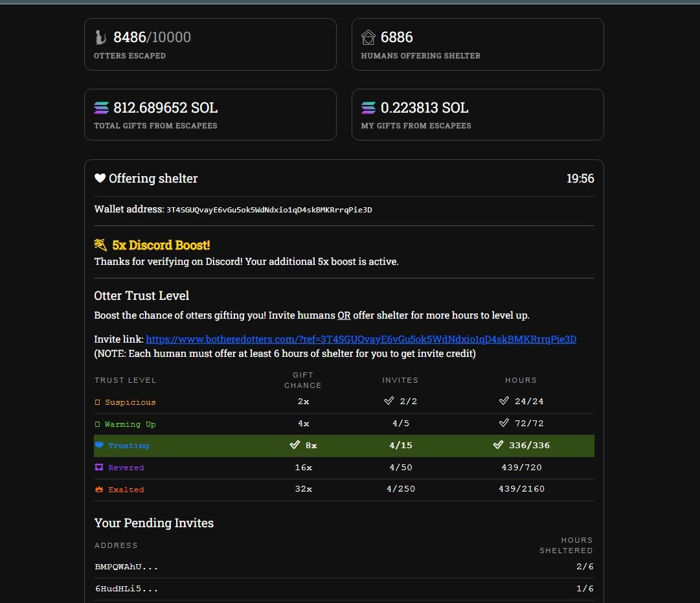Viewport: 700px width, 603px height.
Task: Click the Revered trust level label
Action: [x=126, y=468]
